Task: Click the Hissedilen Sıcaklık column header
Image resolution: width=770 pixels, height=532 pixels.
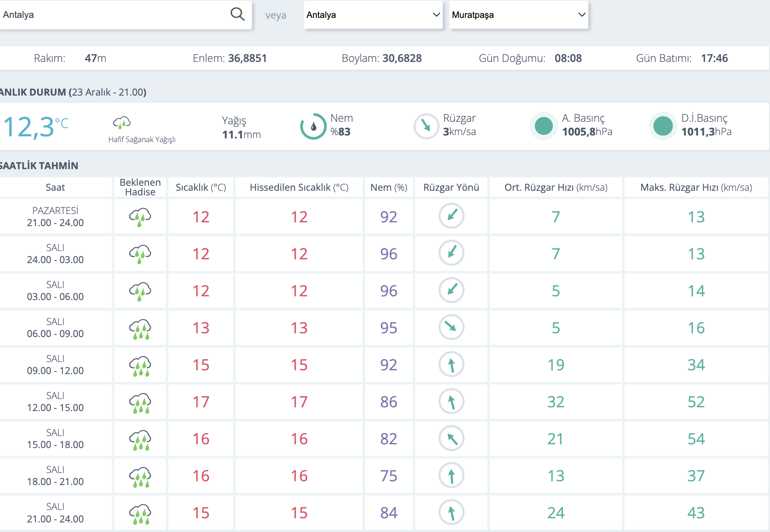Action: coord(299,187)
